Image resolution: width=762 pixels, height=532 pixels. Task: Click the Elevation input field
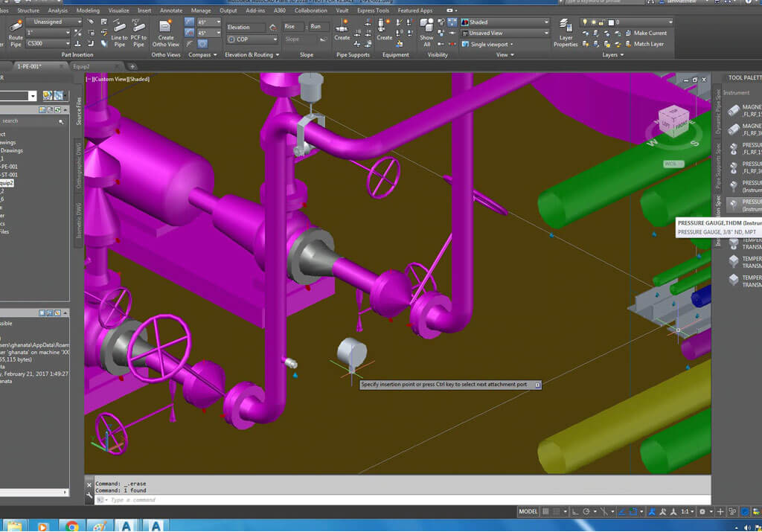coord(246,28)
